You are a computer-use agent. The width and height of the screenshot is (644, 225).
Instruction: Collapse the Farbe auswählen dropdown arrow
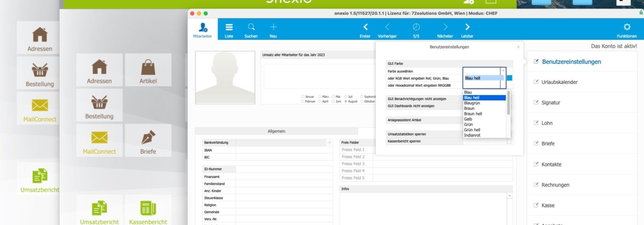tap(503, 71)
